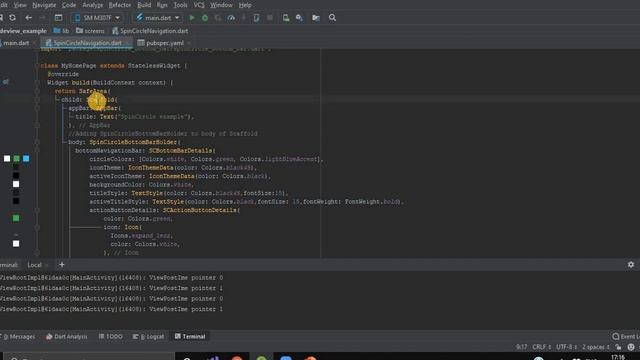Open the Tools menu
The height and width of the screenshot is (360, 640).
(180, 5)
